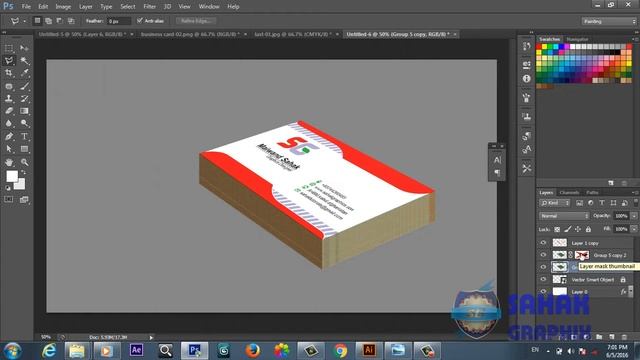The width and height of the screenshot is (640, 360).
Task: Select the Magic Wand tool
Action: (24, 61)
